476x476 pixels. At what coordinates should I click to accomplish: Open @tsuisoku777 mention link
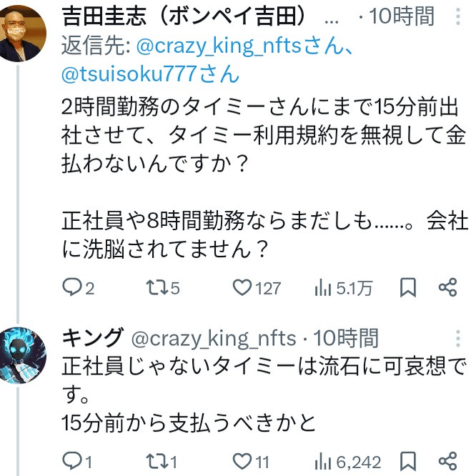click(x=122, y=73)
